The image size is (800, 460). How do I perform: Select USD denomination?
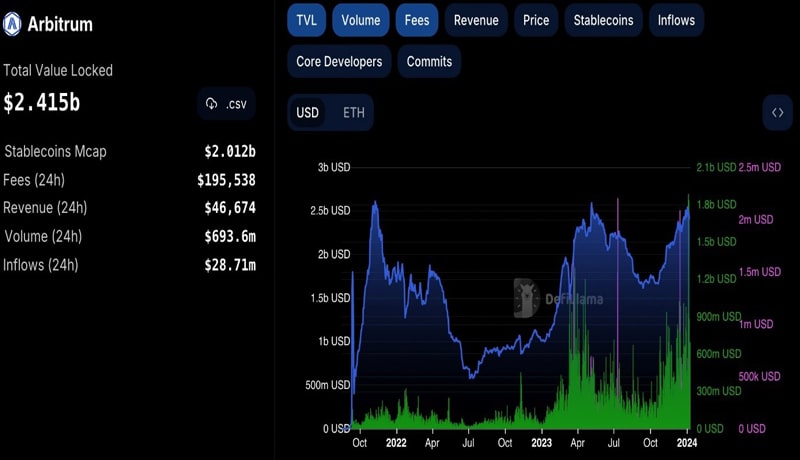(308, 113)
